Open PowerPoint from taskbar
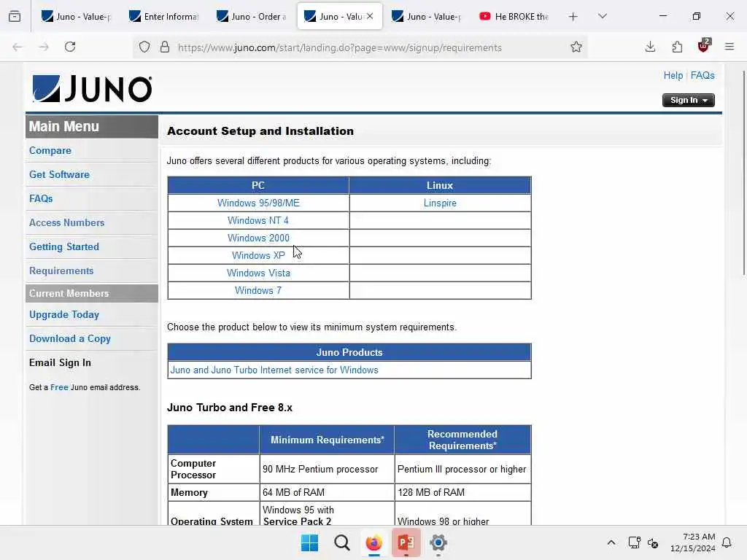The width and height of the screenshot is (747, 560). pyautogui.click(x=406, y=542)
